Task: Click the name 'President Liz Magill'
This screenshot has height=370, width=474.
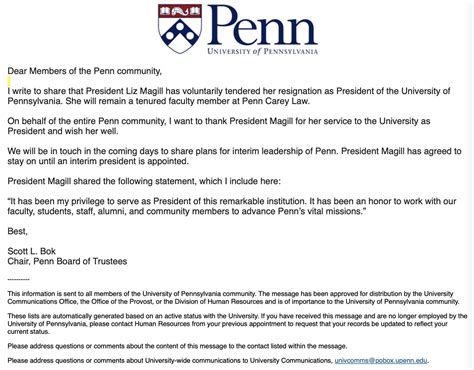Action: pyautogui.click(x=125, y=91)
